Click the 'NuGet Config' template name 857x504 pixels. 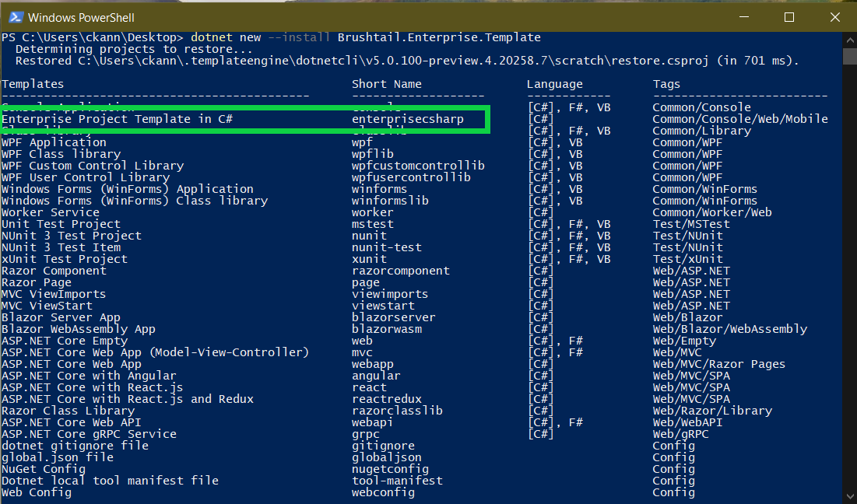[43, 470]
